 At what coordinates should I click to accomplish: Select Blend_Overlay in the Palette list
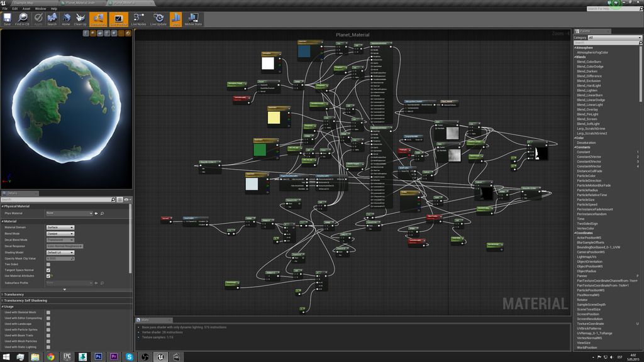(588, 109)
